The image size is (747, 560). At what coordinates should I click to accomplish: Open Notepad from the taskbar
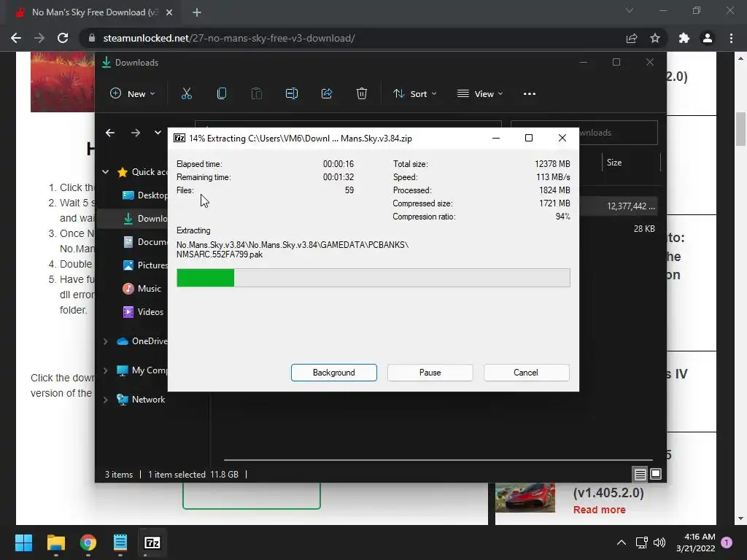(x=120, y=542)
